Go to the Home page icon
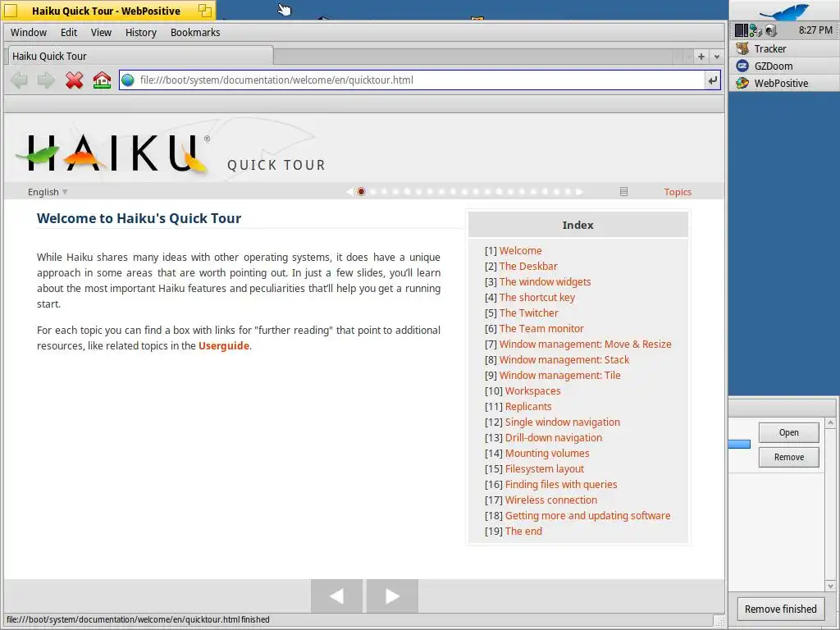 (x=102, y=80)
